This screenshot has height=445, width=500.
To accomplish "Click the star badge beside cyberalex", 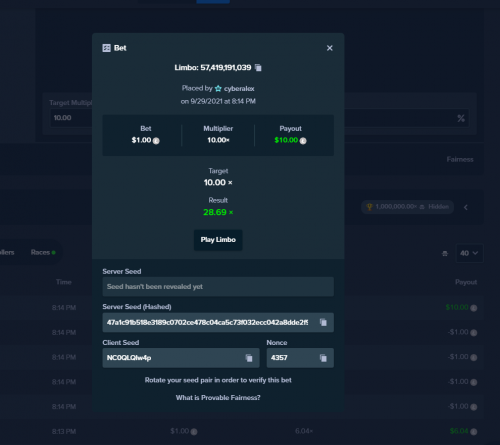I will [218, 89].
